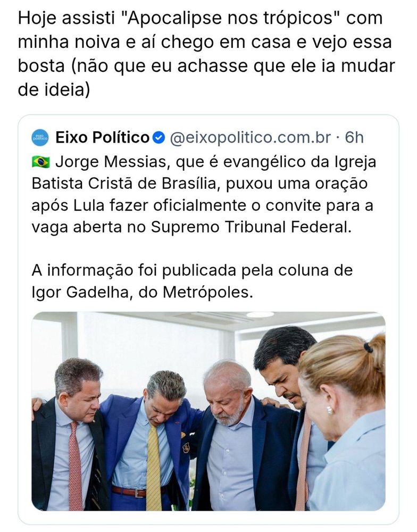This screenshot has width=417, height=532.
Task: Click the woman with blonde ponytail
Action: (x=343, y=424)
